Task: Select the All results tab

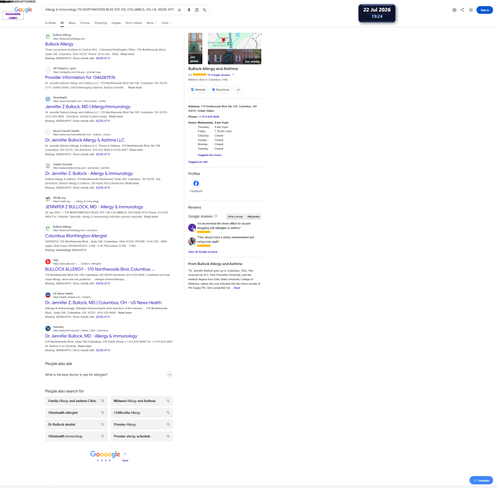Action: [62, 23]
